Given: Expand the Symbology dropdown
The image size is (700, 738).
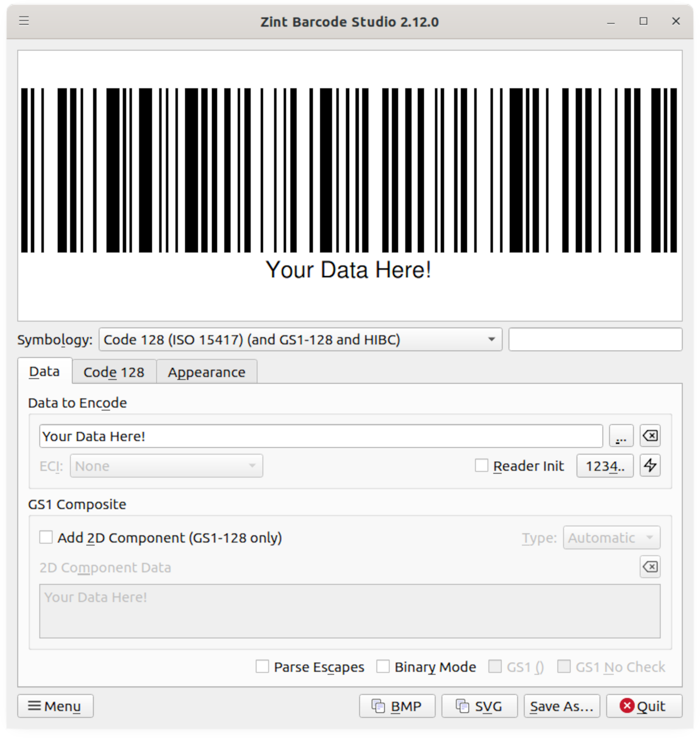Looking at the screenshot, I should [300, 340].
